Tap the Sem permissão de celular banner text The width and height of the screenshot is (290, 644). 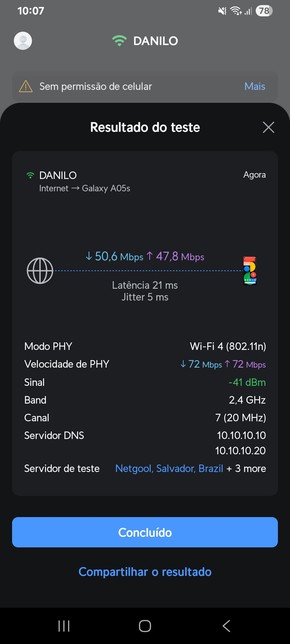click(x=96, y=86)
